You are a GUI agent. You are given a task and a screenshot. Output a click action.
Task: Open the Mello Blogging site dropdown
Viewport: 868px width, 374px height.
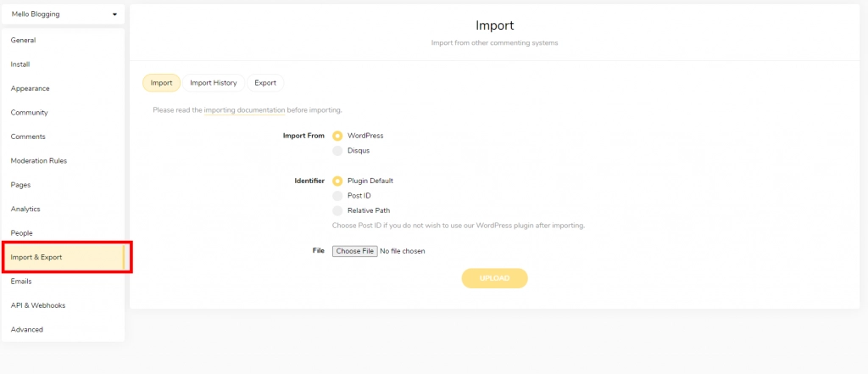click(63, 14)
